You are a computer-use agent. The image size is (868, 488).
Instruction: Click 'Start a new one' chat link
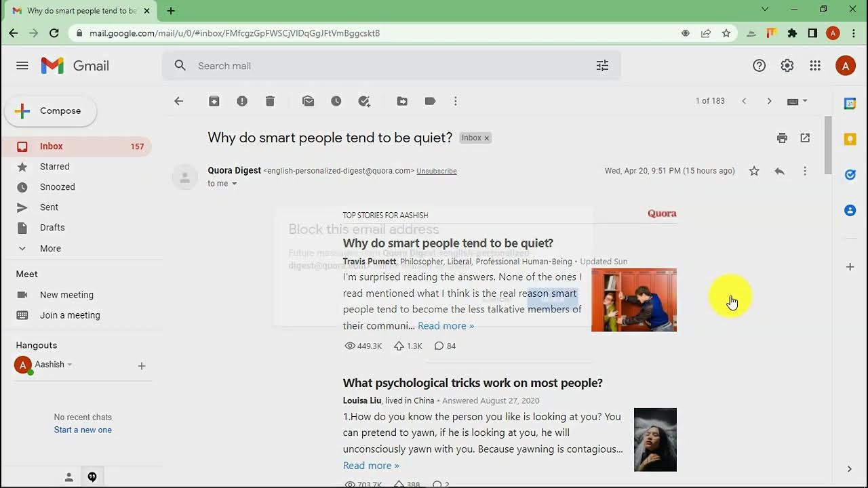click(83, 430)
